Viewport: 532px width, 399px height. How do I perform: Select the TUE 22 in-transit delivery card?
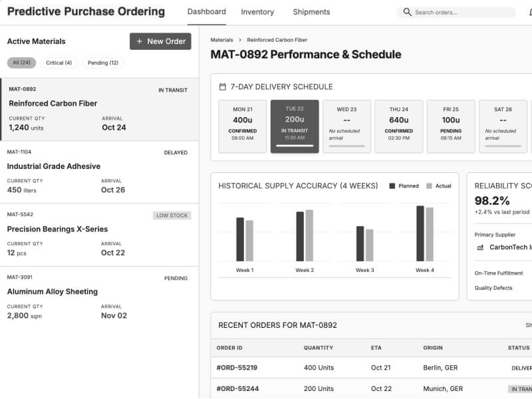tap(295, 126)
